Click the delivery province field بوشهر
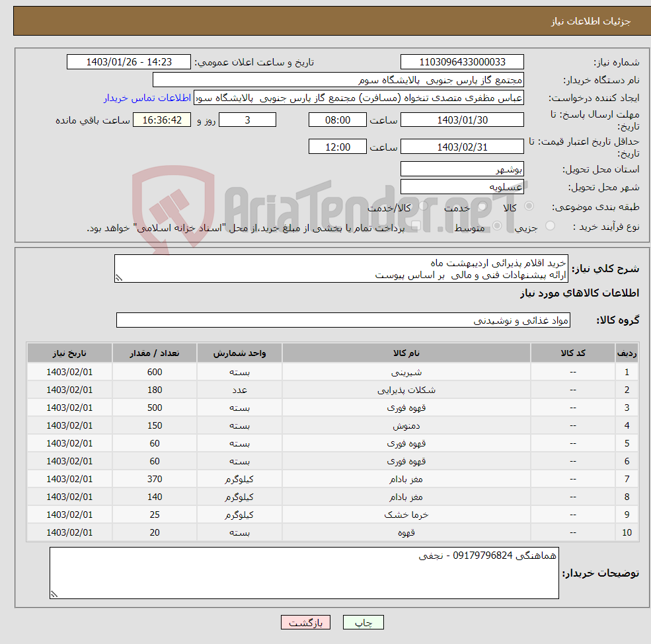The height and width of the screenshot is (644, 651). click(462, 169)
